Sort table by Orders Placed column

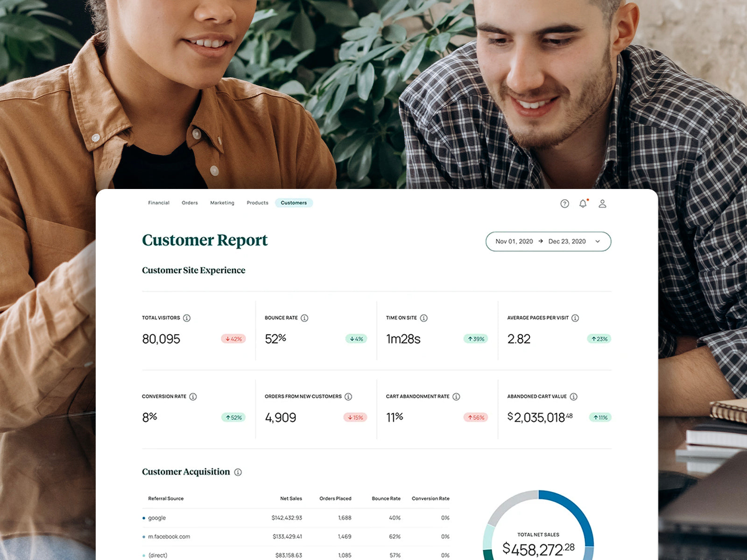click(335, 498)
